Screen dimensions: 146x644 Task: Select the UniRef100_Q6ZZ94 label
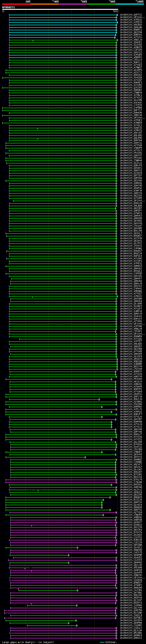(131, 32)
